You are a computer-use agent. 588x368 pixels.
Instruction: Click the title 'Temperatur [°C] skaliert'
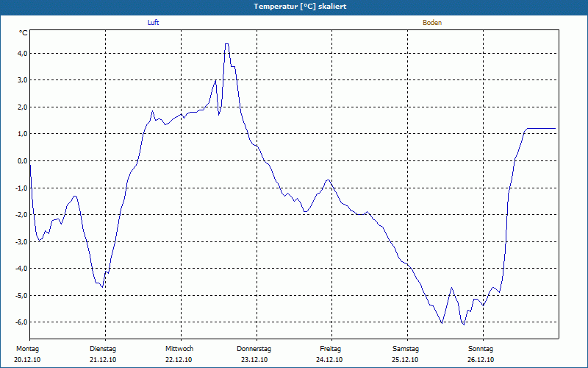tap(300, 7)
